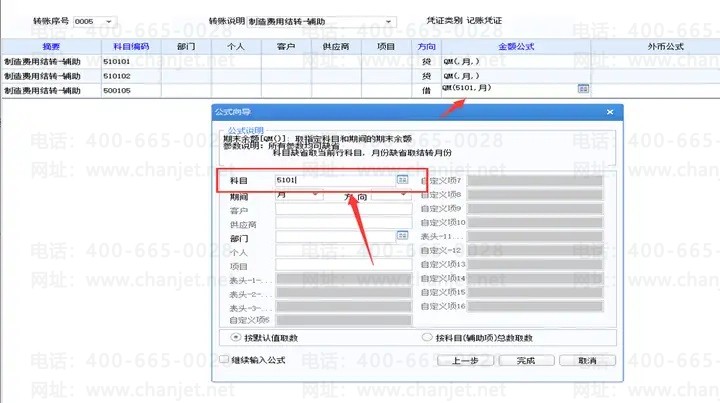This screenshot has height=403, width=720.
Task: Click the 科目编码 column header
Action: tap(131, 46)
